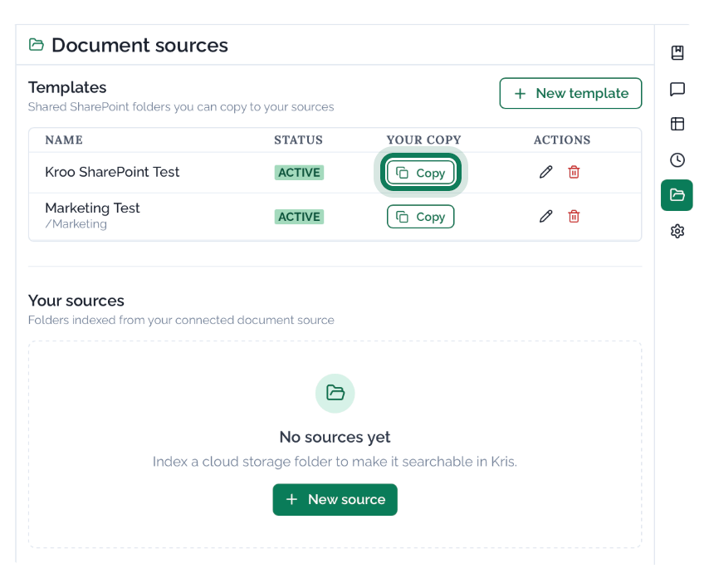Screen dimensions: 709x588
Task: Delete the Marketing Test template
Action: point(574,216)
